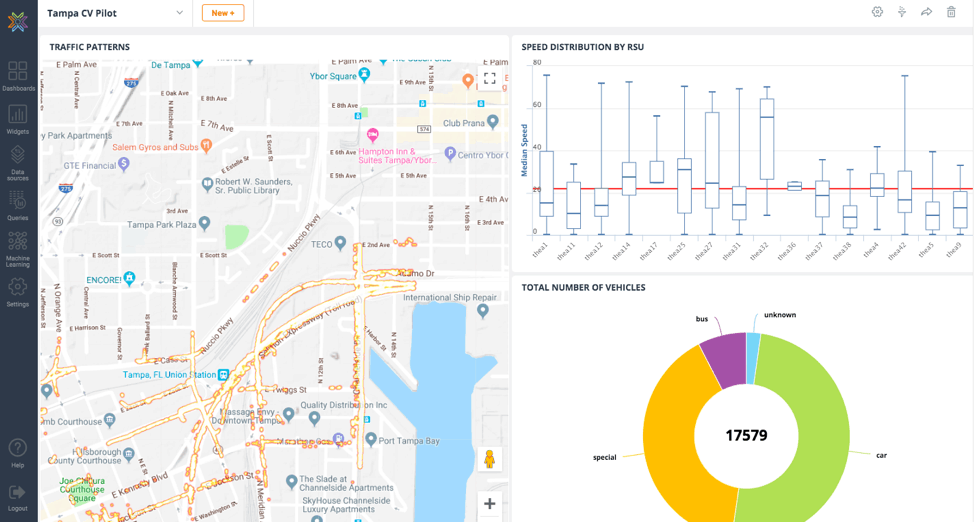Screen dimensions: 974x522
Task: Open the Dashboards sidebar section
Action: 18,76
